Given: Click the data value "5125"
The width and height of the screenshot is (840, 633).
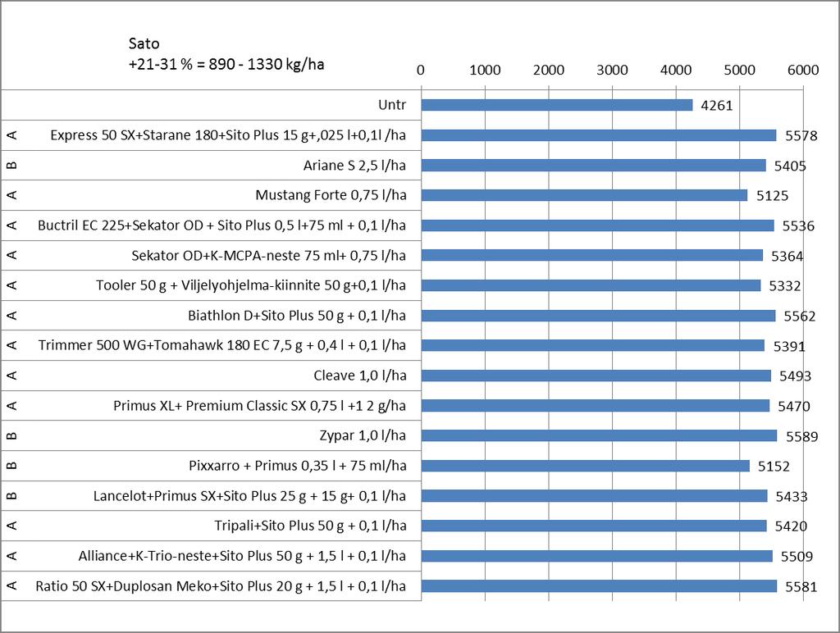Looking at the screenshot, I should (x=773, y=196).
